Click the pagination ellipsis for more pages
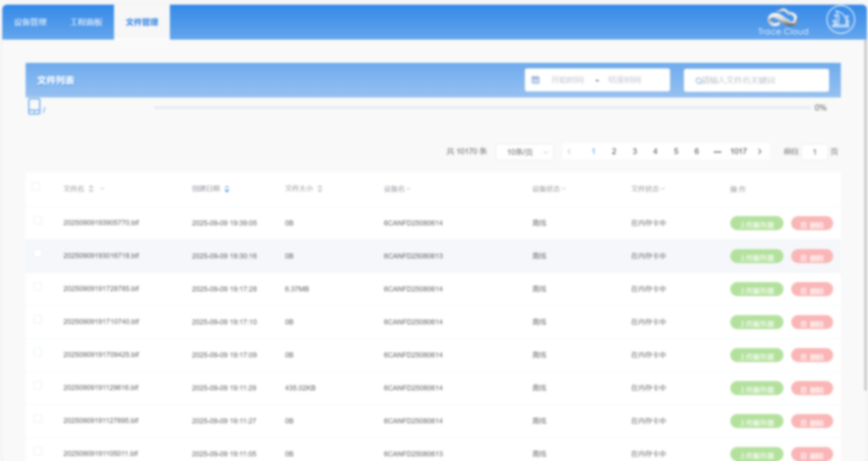Screen dimensions: 868x461 718,151
